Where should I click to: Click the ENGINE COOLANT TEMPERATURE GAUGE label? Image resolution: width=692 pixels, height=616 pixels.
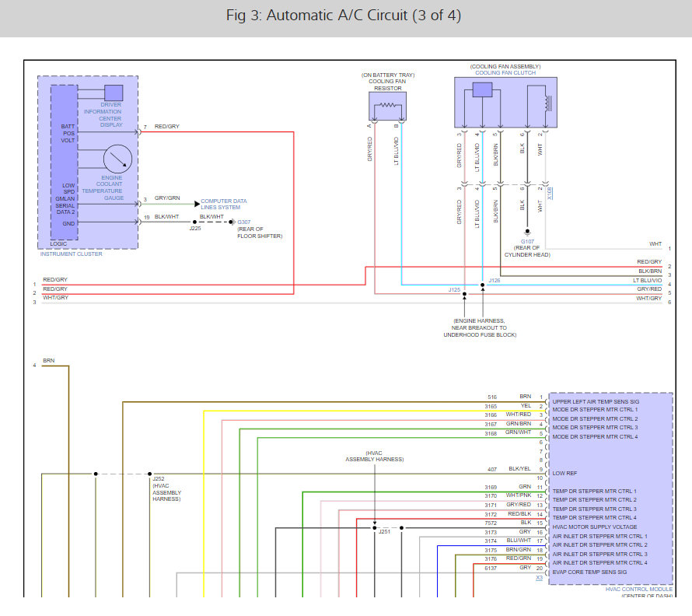coord(103,187)
